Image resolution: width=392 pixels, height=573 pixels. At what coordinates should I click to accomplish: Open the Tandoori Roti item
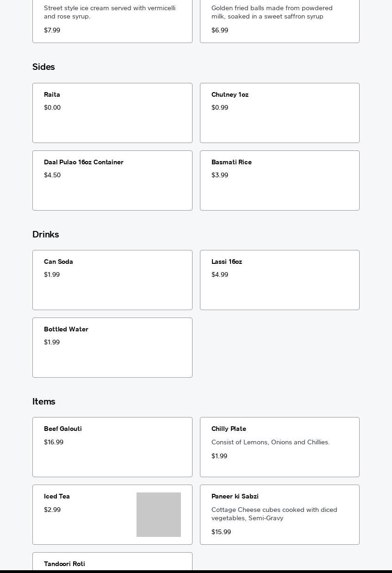coord(112,562)
